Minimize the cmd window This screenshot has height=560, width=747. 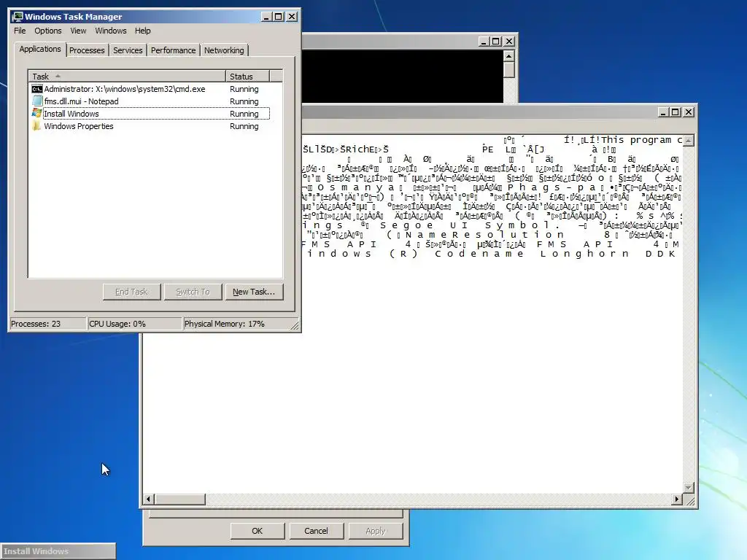pos(484,42)
